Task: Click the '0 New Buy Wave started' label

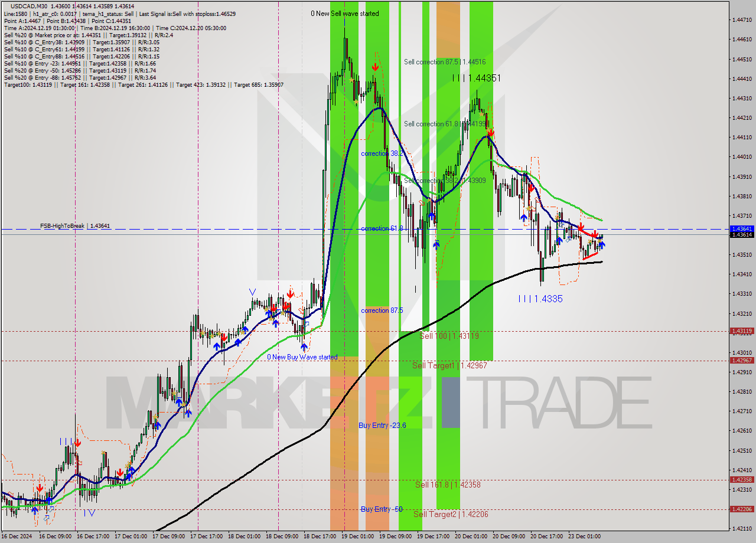Action: 302,356
